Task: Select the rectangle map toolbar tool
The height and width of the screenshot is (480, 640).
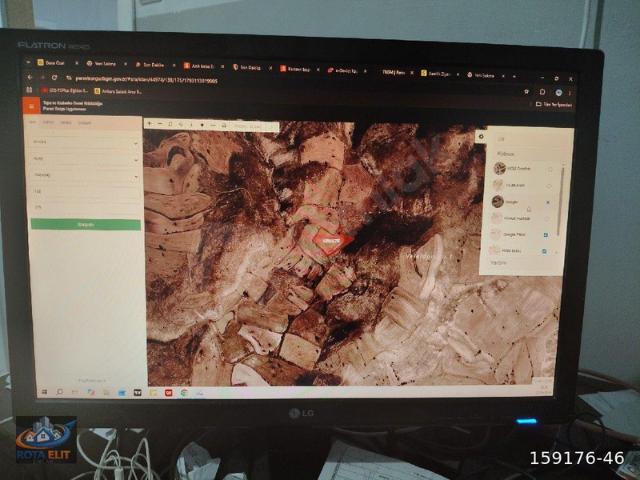Action: (x=170, y=124)
